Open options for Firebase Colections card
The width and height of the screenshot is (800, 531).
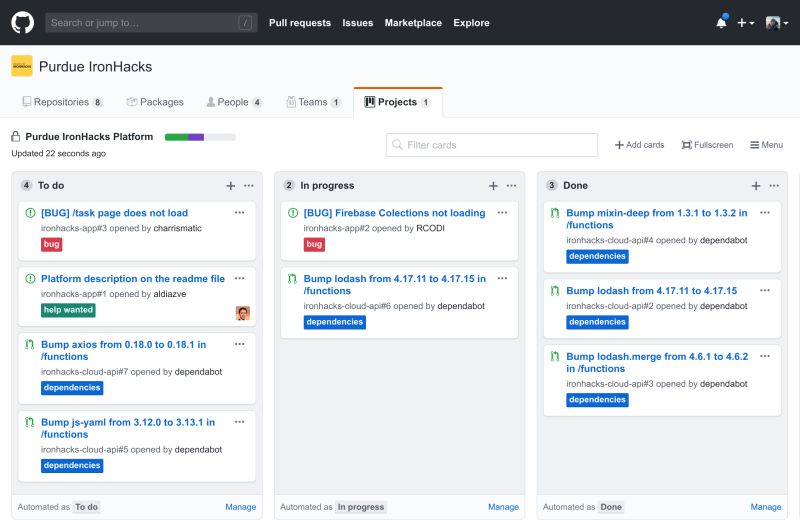(x=503, y=213)
